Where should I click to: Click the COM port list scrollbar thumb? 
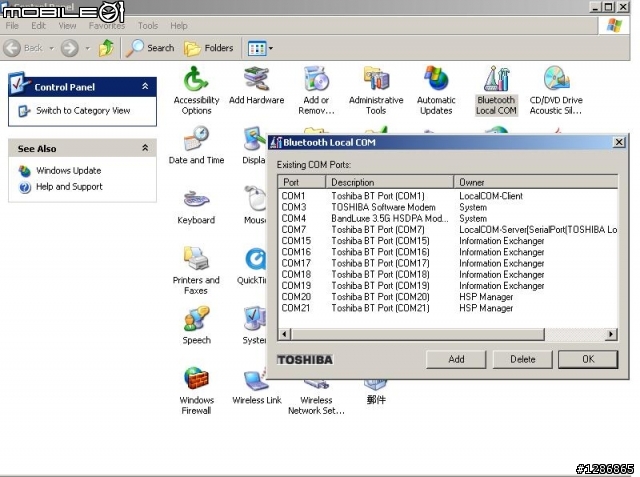coord(418,334)
